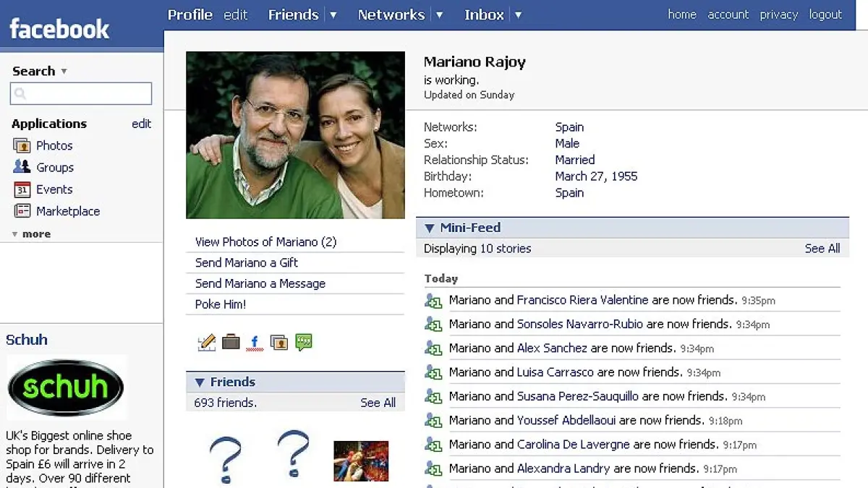Open the Networks dropdown arrow in top navigation
This screenshot has width=868, height=488.
(439, 15)
